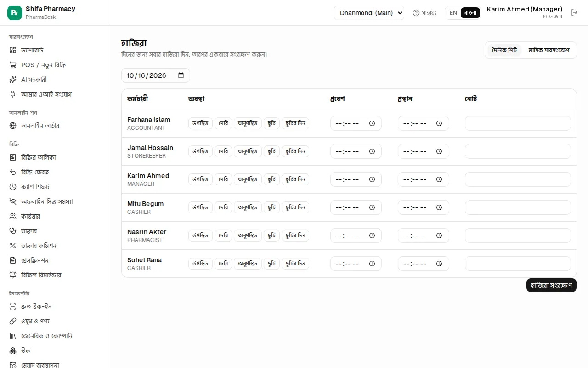Screen dimensions: 588x368
Task: Set Nasrin Akter status to ছুটির দিন
Action: click(x=295, y=236)
